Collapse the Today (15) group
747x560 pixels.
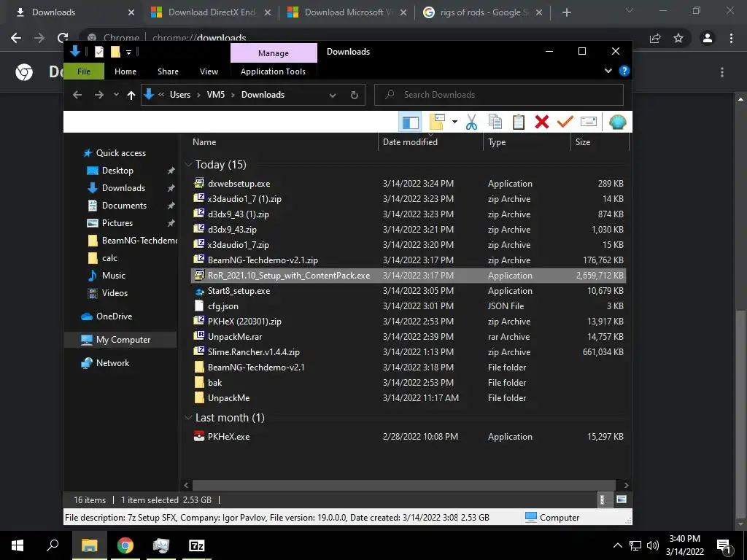188,165
